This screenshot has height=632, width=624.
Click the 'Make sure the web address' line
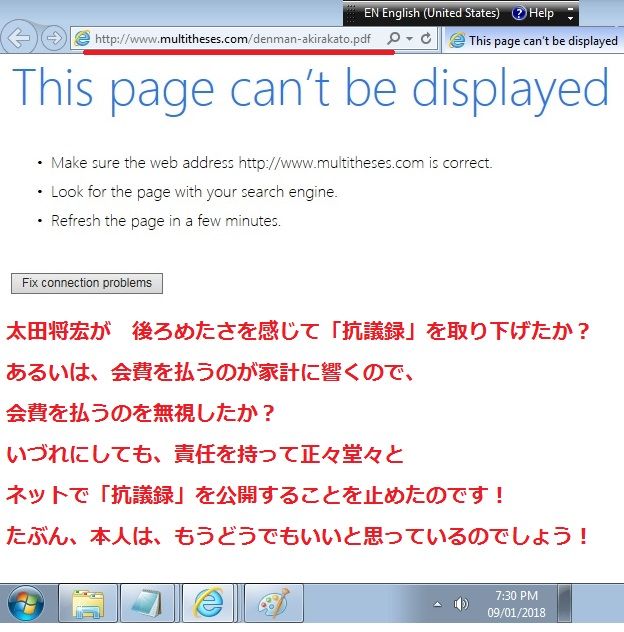point(271,163)
